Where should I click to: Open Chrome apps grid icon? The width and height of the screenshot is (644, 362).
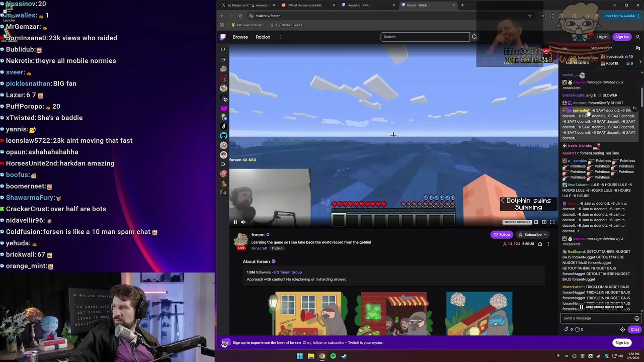[x=222, y=25]
